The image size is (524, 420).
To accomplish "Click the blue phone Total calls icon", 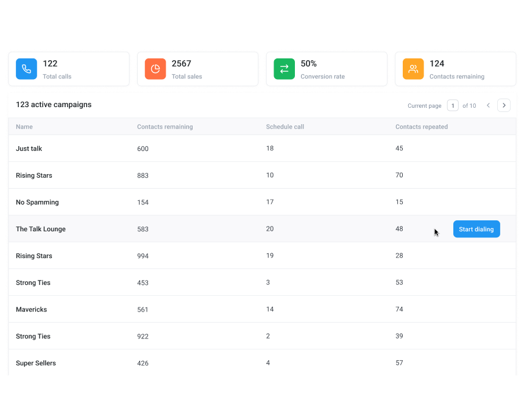I will 26,69.
